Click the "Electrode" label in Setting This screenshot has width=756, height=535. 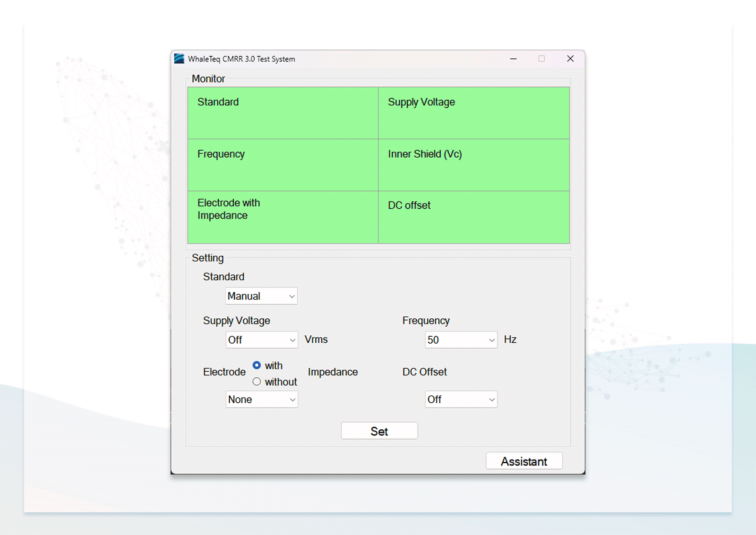tap(224, 372)
